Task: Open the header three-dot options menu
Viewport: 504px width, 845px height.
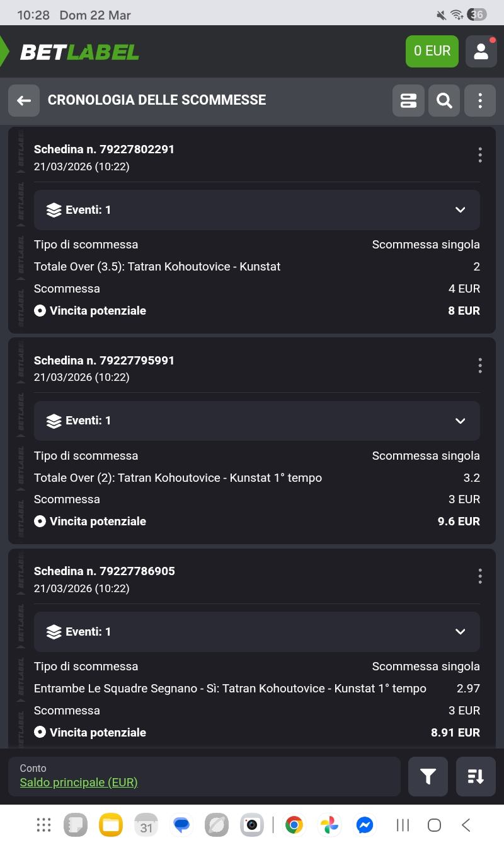Action: click(x=480, y=101)
